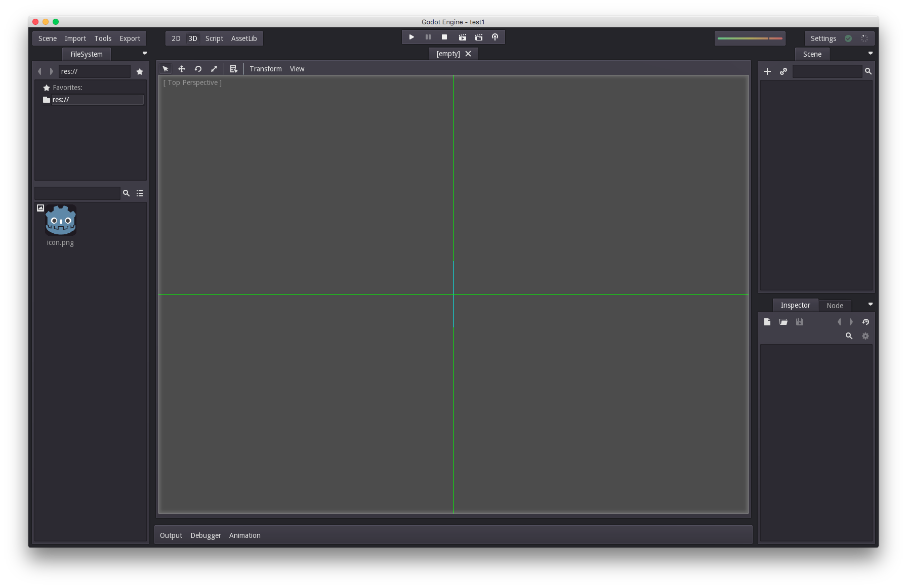
Task: Search properties in the Inspector
Action: (849, 336)
